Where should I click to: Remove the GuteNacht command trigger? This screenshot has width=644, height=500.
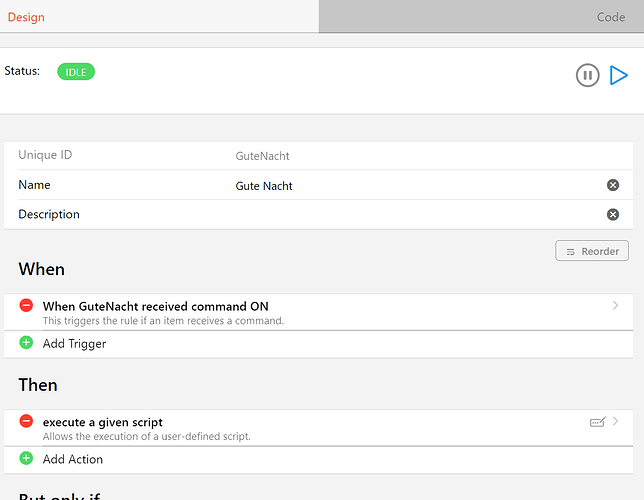[26, 306]
